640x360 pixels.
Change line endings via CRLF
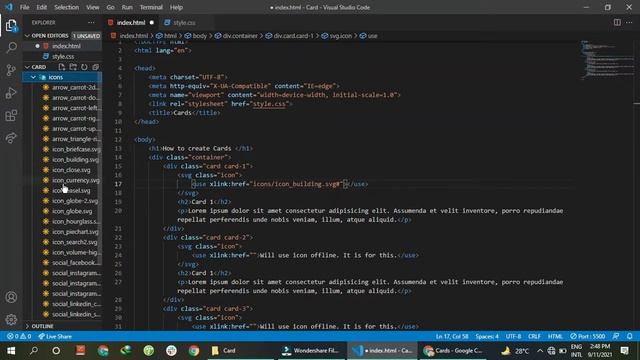pyautogui.click(x=534, y=336)
